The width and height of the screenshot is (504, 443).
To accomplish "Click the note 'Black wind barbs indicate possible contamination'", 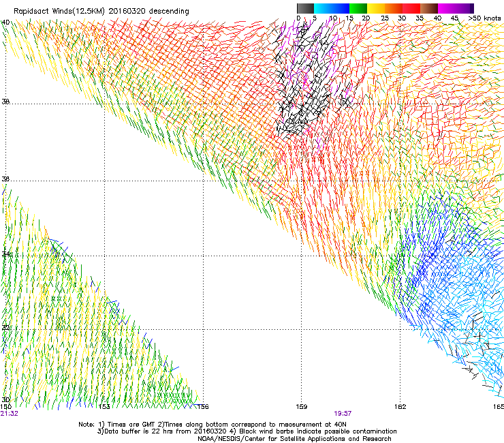I will click(x=318, y=431).
